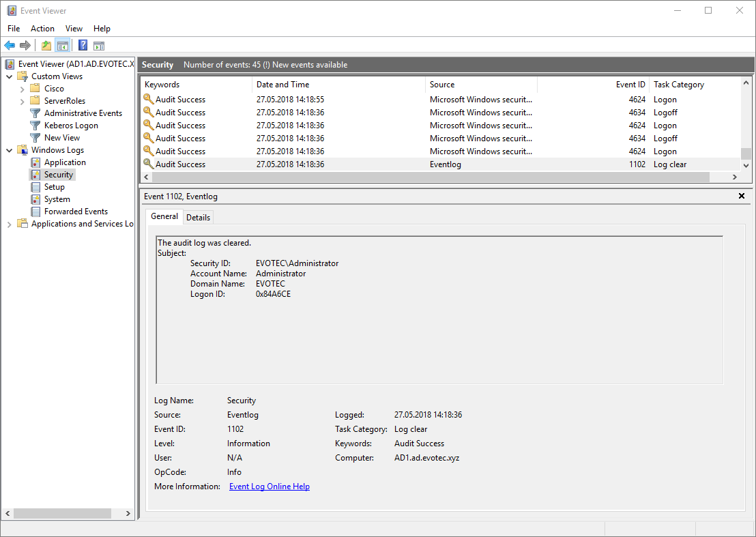Click the Back navigation arrow

9,45
